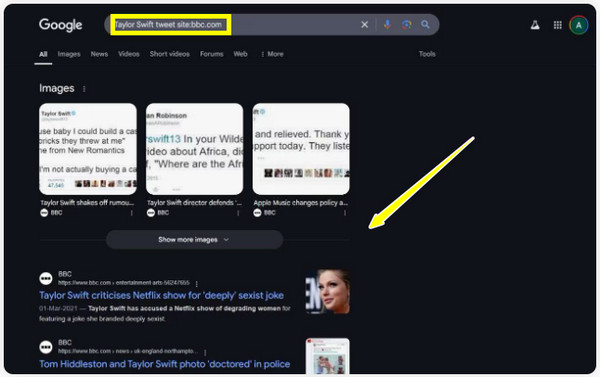Open more options for Tom Hiddleston result
Screen dimensions: 600x377
click(x=205, y=352)
